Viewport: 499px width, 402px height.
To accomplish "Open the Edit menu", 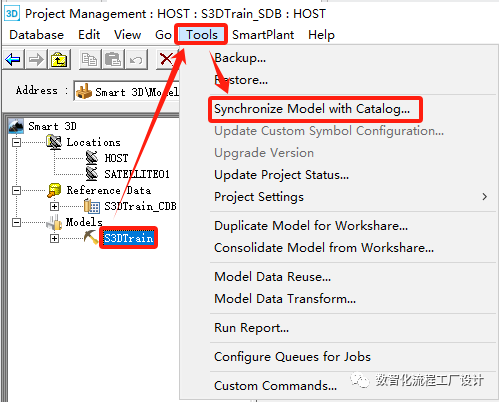I will click(89, 35).
